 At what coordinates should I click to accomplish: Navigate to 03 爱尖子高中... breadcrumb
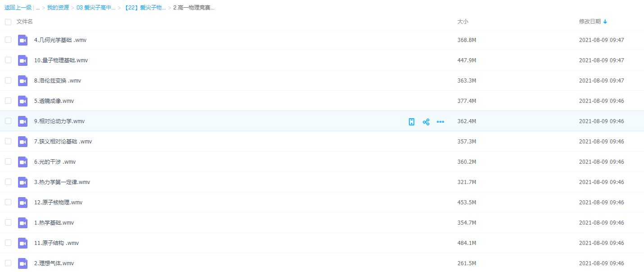[x=96, y=8]
